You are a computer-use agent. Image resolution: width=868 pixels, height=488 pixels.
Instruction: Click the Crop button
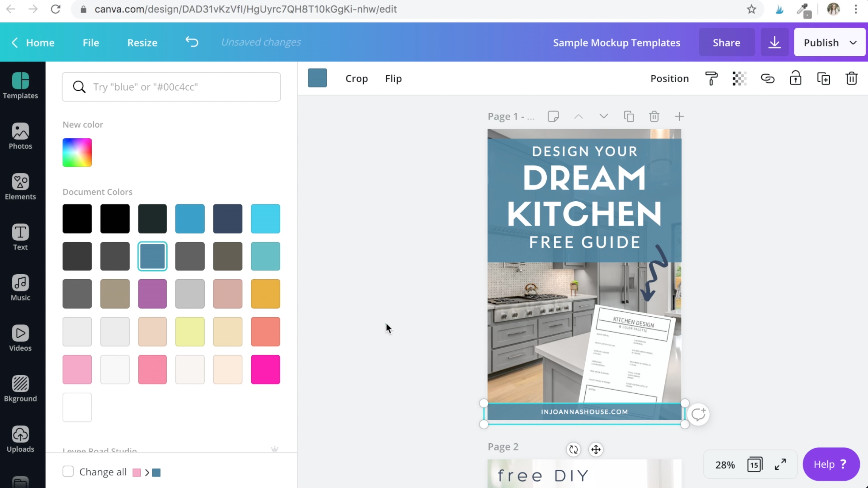[356, 79]
